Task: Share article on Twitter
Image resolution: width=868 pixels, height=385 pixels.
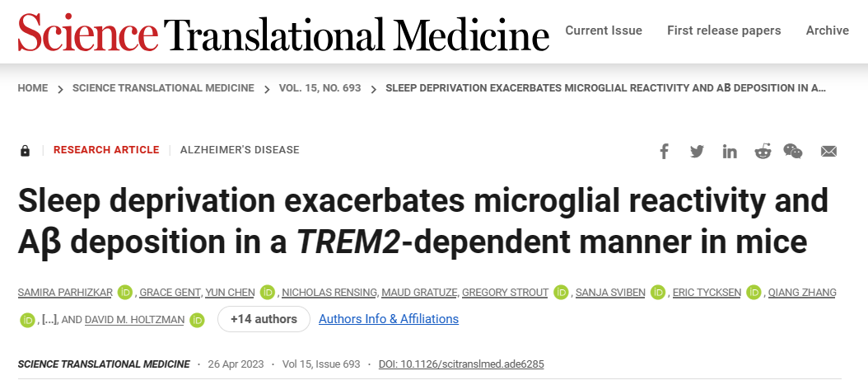Action: click(697, 151)
